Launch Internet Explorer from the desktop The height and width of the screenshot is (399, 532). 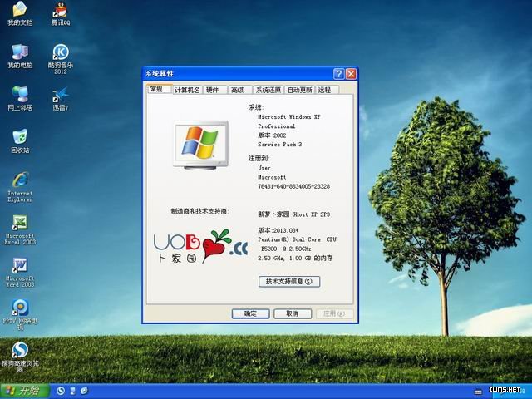20,186
